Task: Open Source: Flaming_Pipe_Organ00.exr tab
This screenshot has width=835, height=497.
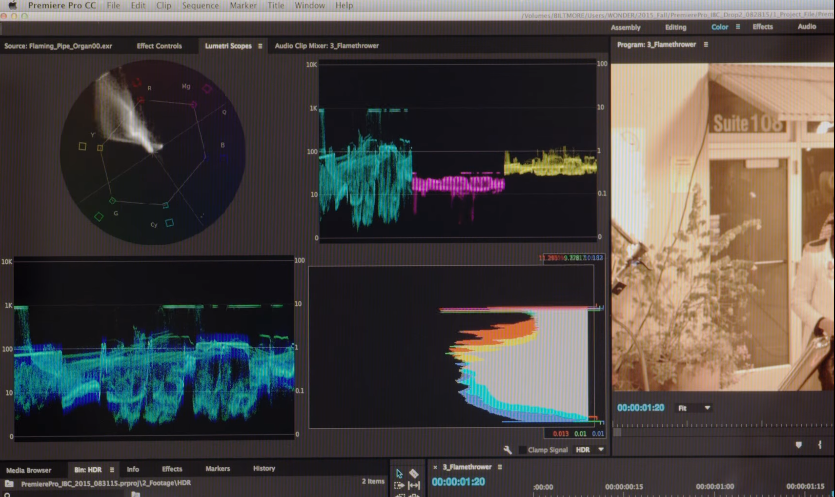Action: click(x=58, y=46)
